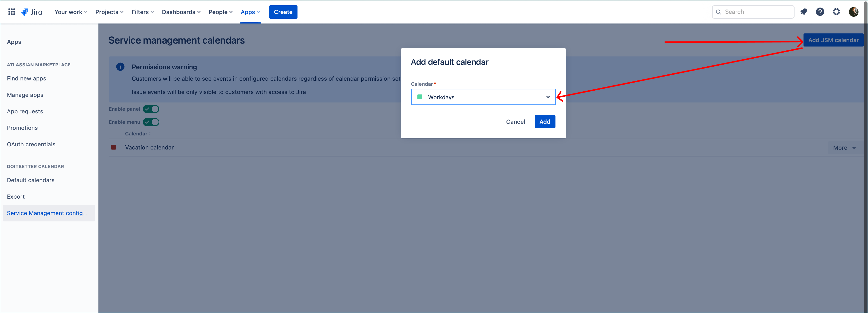Open the help question mark icon
This screenshot has width=868, height=313.
[x=820, y=12]
